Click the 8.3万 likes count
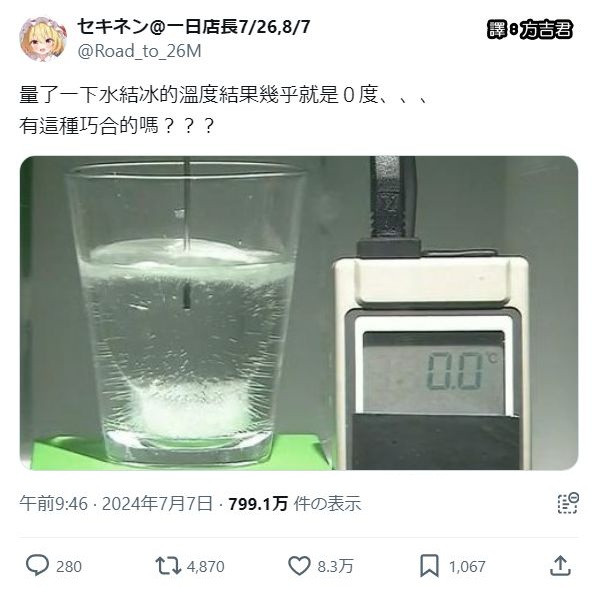Image resolution: width=598 pixels, height=600 pixels. 335,567
